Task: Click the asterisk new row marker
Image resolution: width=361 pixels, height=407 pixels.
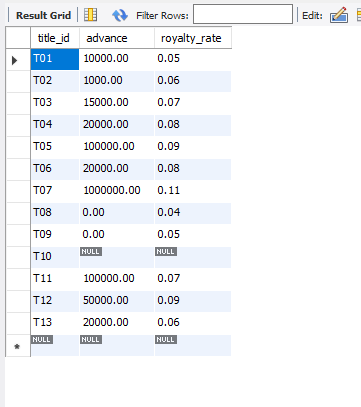Action: point(17,347)
